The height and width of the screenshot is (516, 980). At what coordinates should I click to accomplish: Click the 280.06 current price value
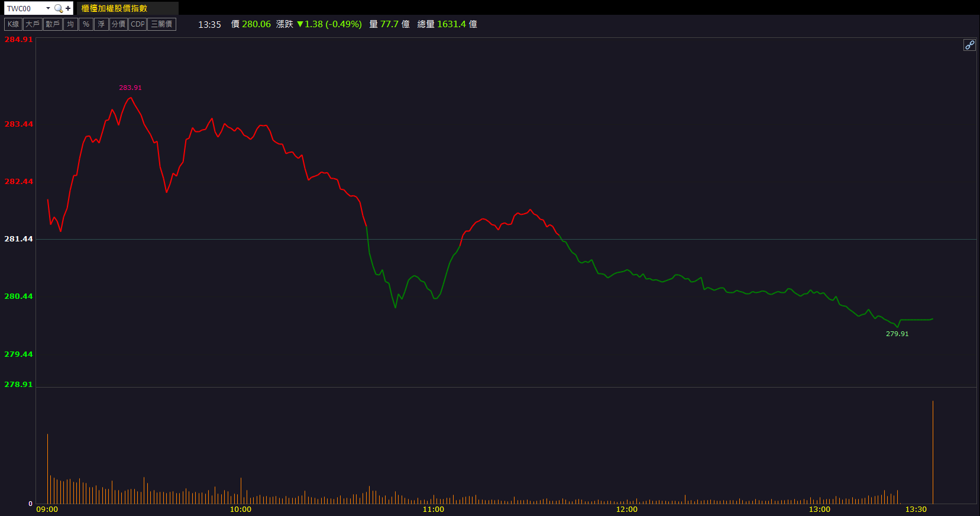point(256,24)
